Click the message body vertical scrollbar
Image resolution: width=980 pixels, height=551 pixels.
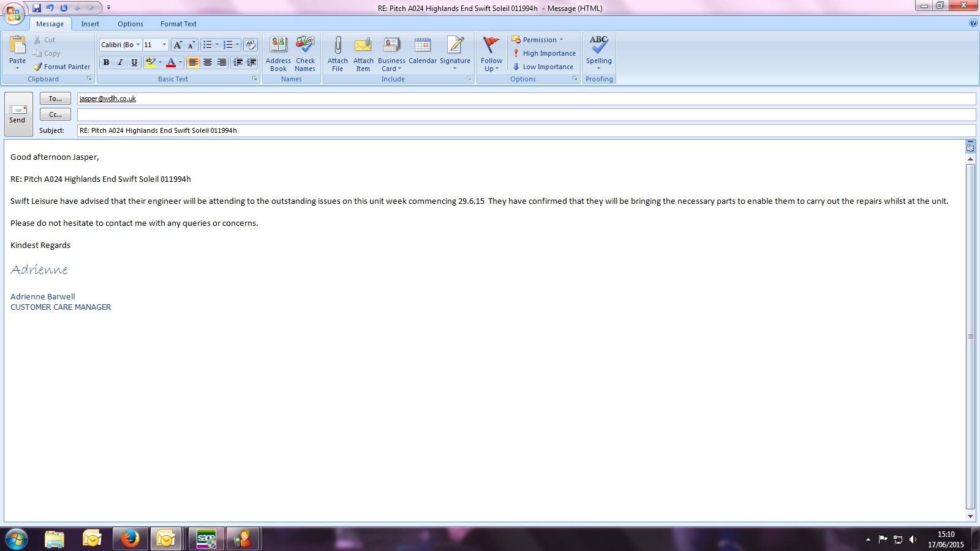(x=970, y=337)
